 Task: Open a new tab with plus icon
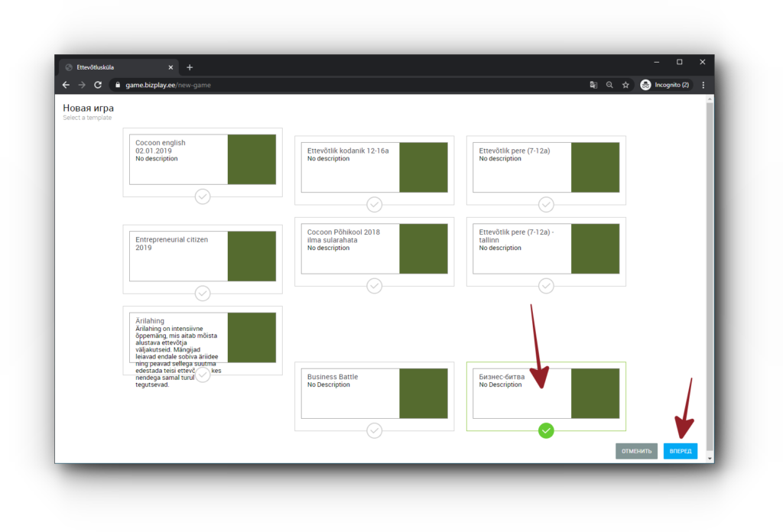[x=190, y=67]
